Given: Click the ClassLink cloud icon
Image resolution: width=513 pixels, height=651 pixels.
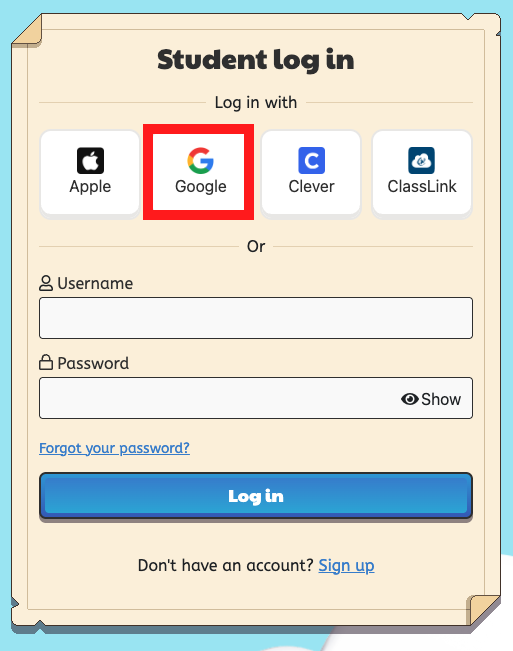Looking at the screenshot, I should click(x=422, y=160).
